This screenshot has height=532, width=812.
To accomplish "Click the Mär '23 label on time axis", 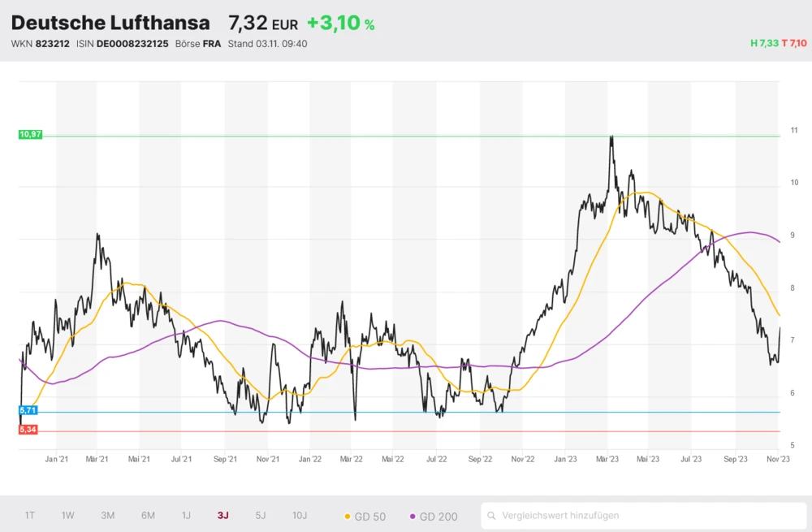I will (607, 459).
